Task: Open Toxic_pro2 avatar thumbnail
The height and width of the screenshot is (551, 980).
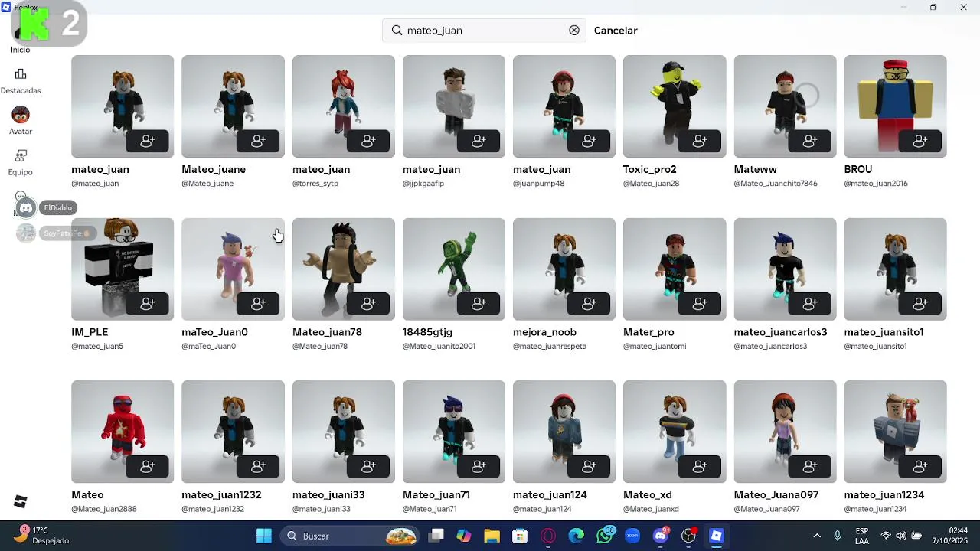Action: 675,106
